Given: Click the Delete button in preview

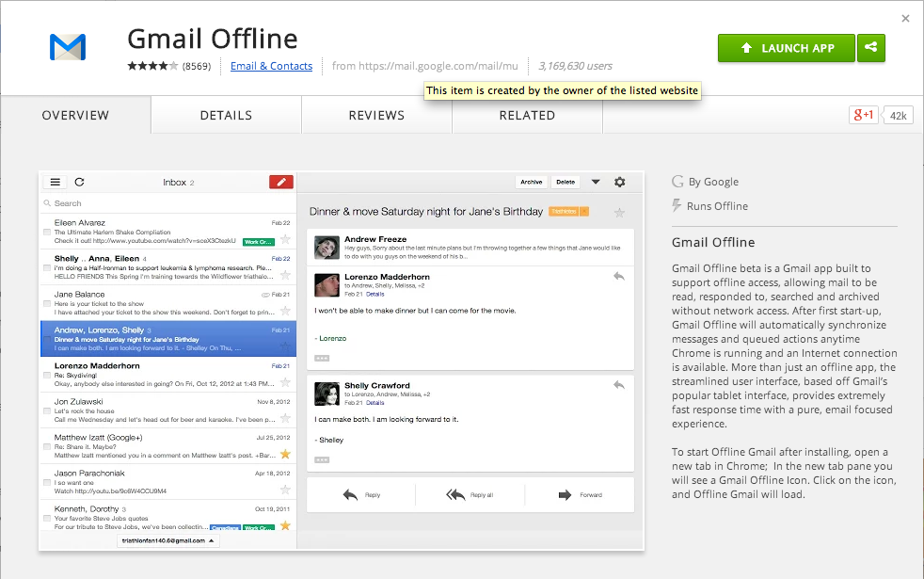Looking at the screenshot, I should click(566, 183).
